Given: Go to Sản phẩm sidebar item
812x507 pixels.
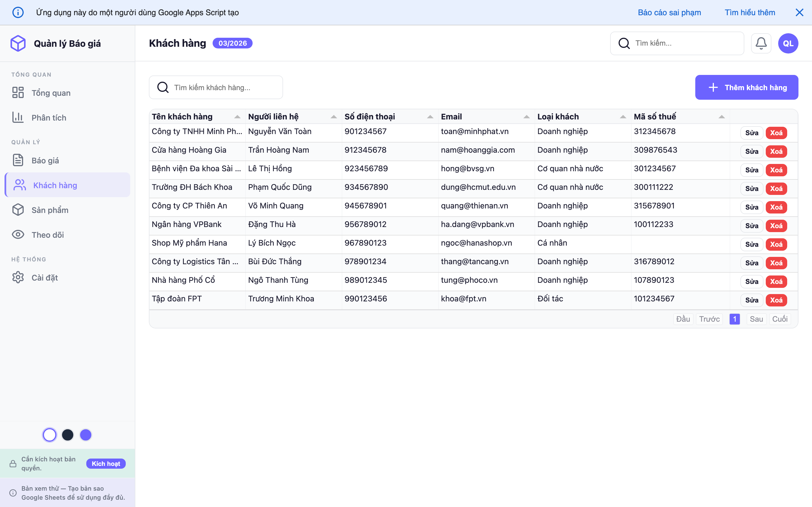Looking at the screenshot, I should (x=50, y=210).
